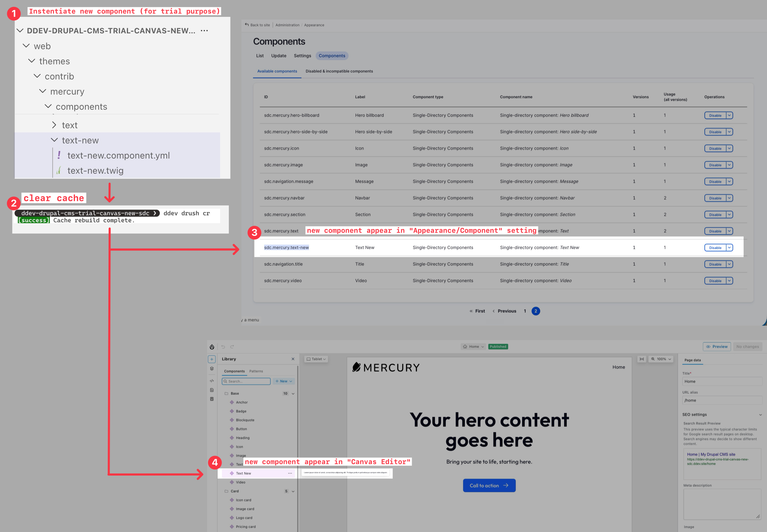Click the fit-width icon beside zoom control
767x532 pixels.
pos(641,359)
